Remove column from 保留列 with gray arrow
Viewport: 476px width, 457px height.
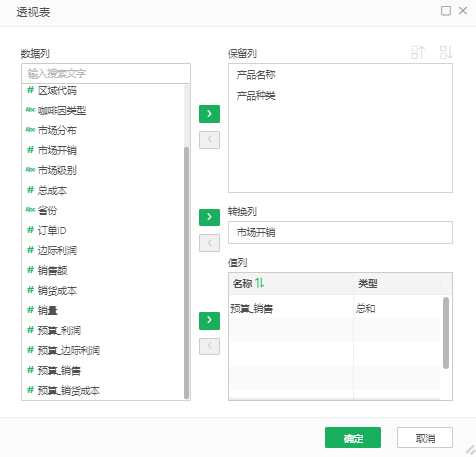click(x=209, y=140)
